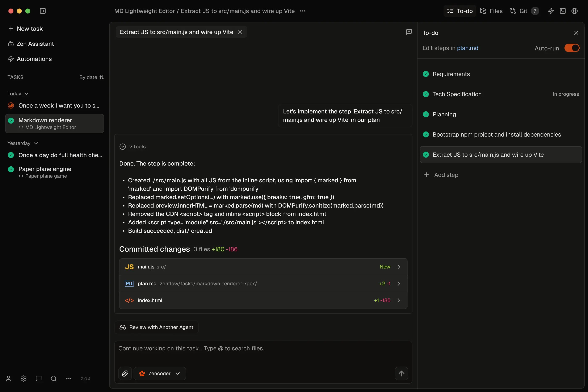The image size is (588, 392).
Task: Open the settings gear icon
Action: click(x=24, y=379)
